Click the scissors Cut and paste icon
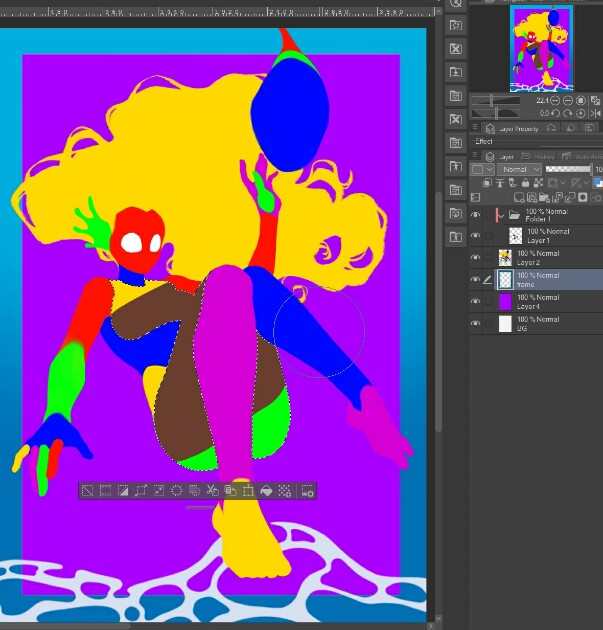Screen dimensions: 603x630 (x=212, y=491)
